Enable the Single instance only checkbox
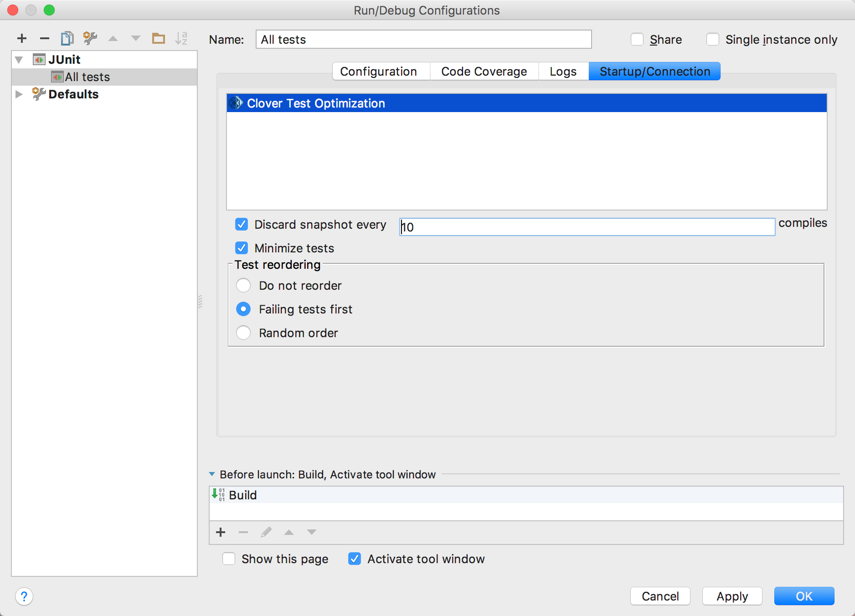This screenshot has width=855, height=616. [x=713, y=40]
